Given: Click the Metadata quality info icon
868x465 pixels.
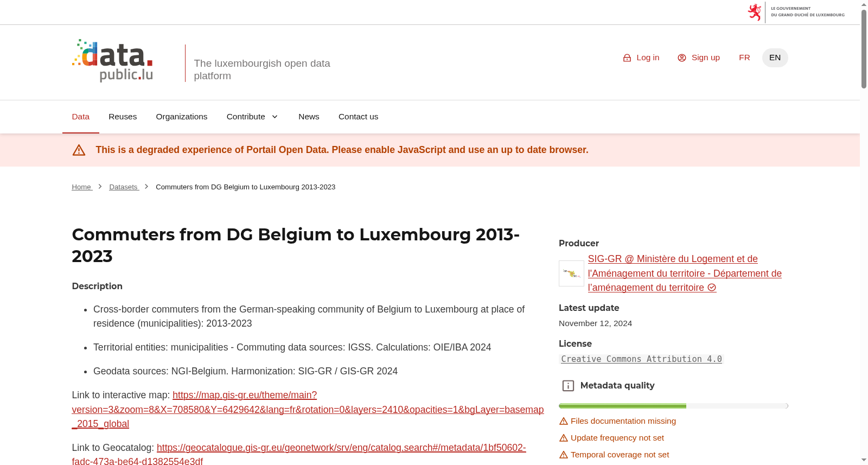Looking at the screenshot, I should (x=568, y=386).
